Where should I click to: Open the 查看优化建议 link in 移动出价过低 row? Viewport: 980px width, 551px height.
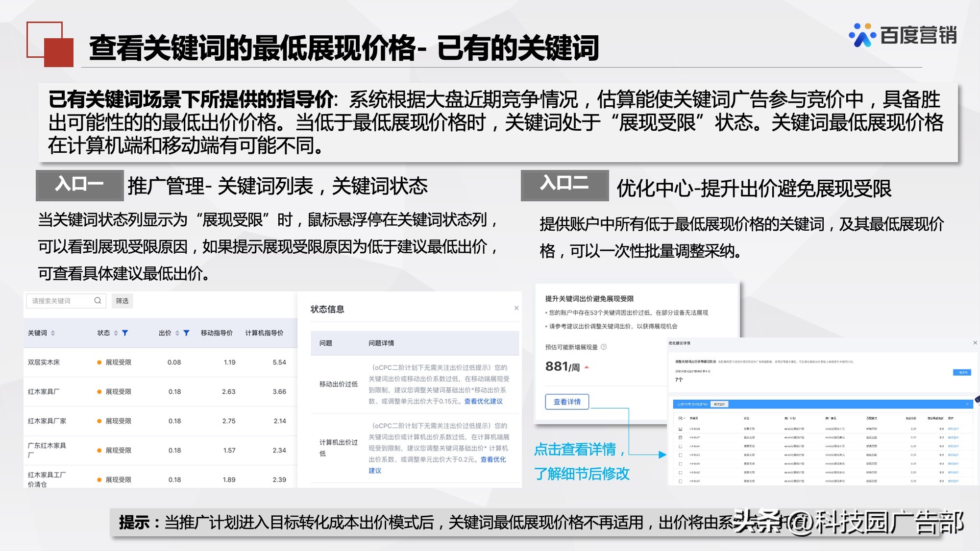click(x=483, y=400)
